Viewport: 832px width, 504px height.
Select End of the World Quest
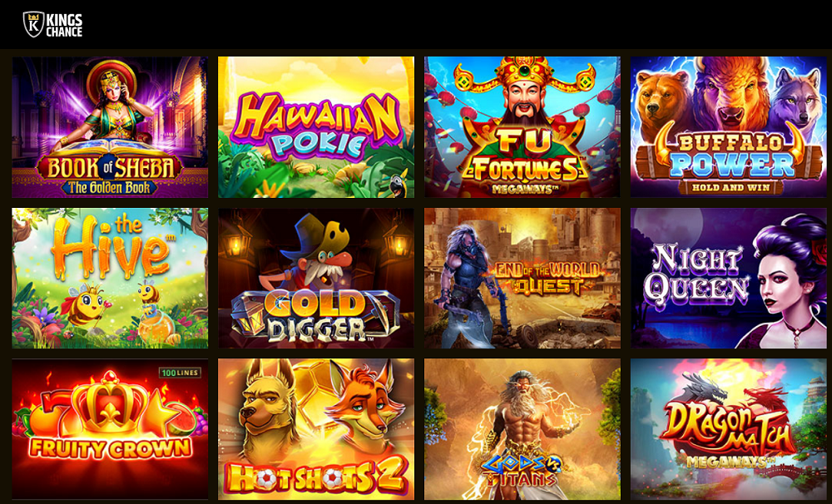click(x=522, y=278)
